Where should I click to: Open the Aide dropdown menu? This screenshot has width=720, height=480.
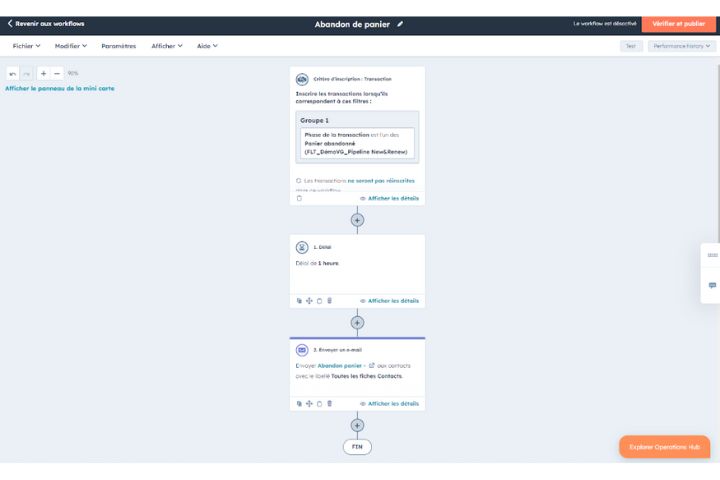[207, 46]
